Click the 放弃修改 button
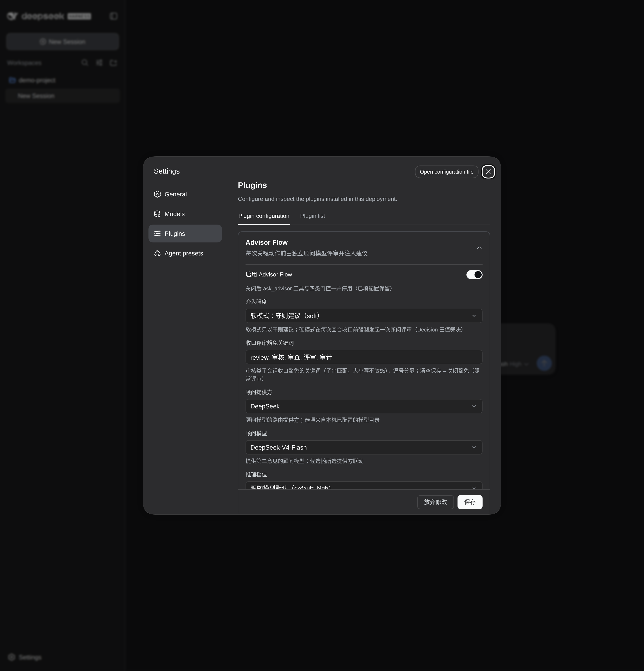 (x=435, y=502)
